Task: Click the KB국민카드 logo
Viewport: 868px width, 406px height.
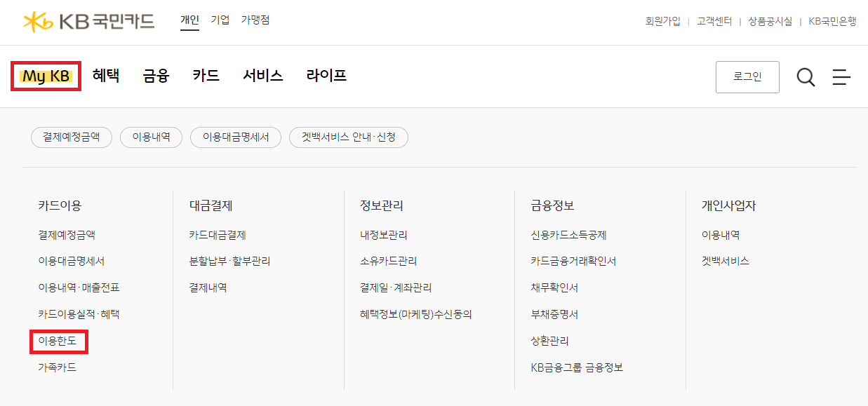Action: [88, 21]
